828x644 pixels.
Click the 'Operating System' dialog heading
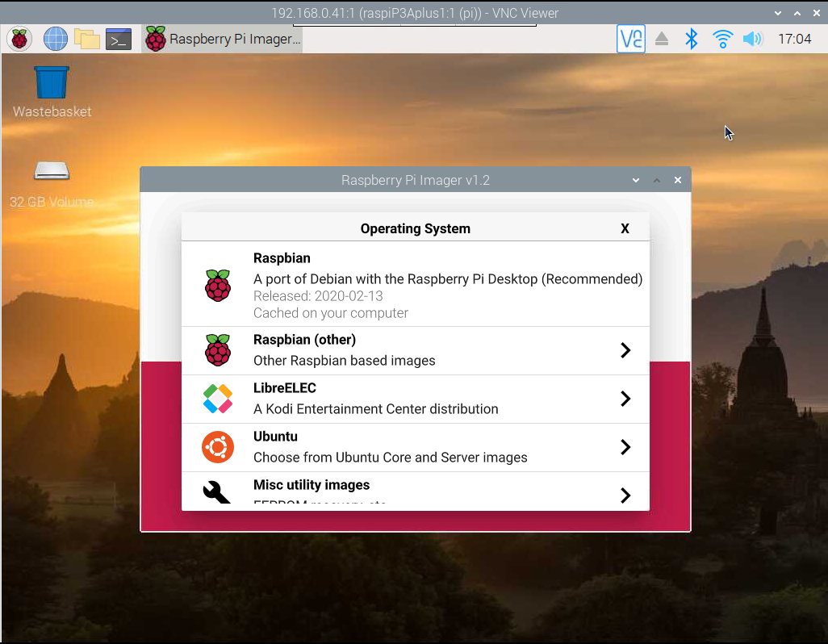tap(415, 228)
